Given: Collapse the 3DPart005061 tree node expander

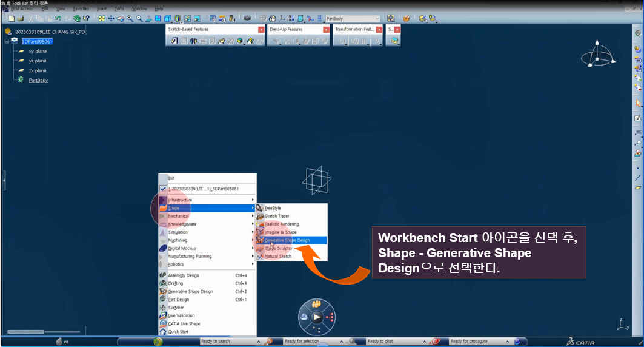Looking at the screenshot, I should 7,41.
